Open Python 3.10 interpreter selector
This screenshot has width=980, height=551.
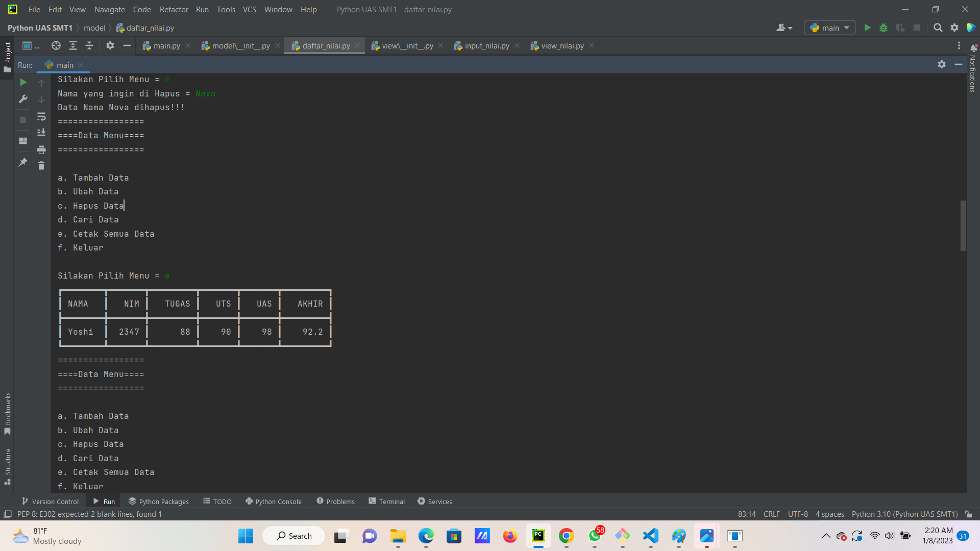[904, 514]
